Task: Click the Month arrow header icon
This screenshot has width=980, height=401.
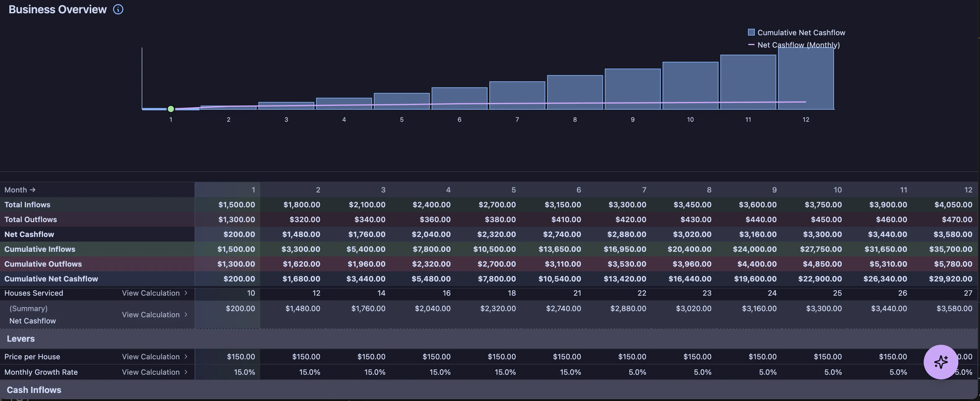Action: pyautogui.click(x=33, y=190)
